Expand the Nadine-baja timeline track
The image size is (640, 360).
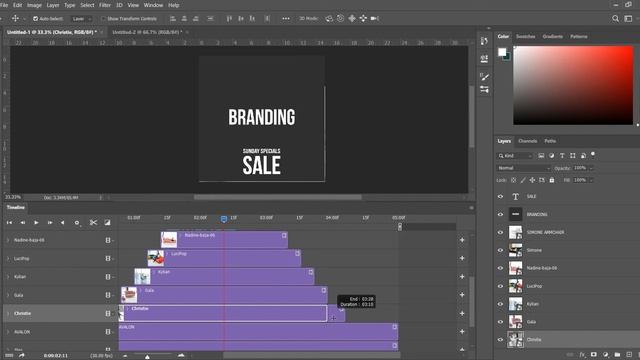(8, 240)
